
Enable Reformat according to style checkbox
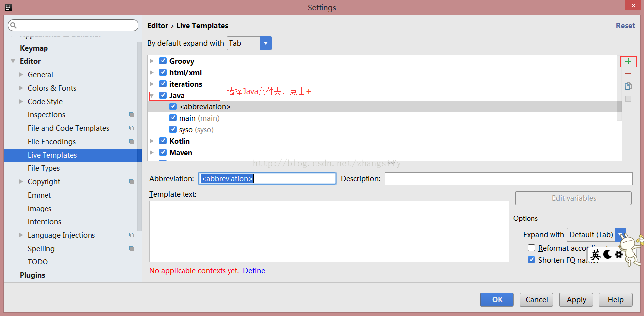[x=531, y=248]
